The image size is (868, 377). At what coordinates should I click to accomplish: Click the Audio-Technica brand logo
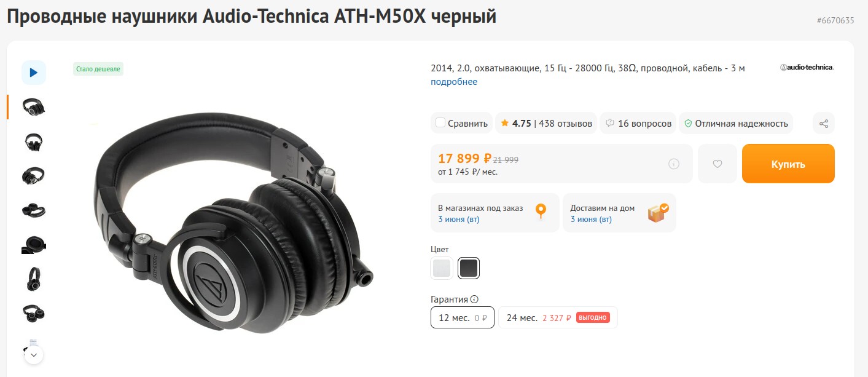pos(807,68)
